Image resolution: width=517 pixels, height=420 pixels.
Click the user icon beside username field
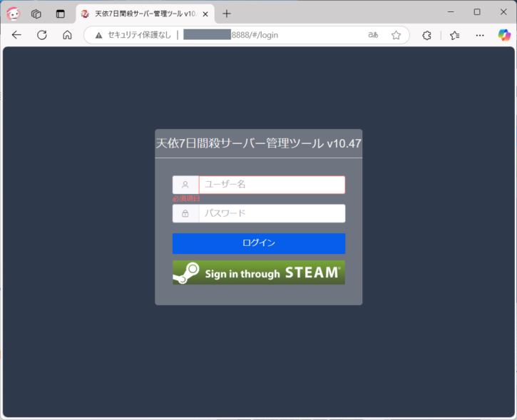click(185, 185)
